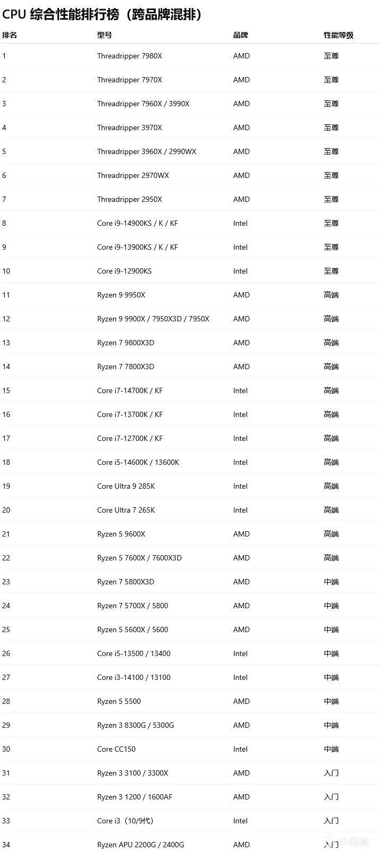380x868 pixels.
Task: Click the Core i3（10/9代）entry
Action: tap(125, 821)
